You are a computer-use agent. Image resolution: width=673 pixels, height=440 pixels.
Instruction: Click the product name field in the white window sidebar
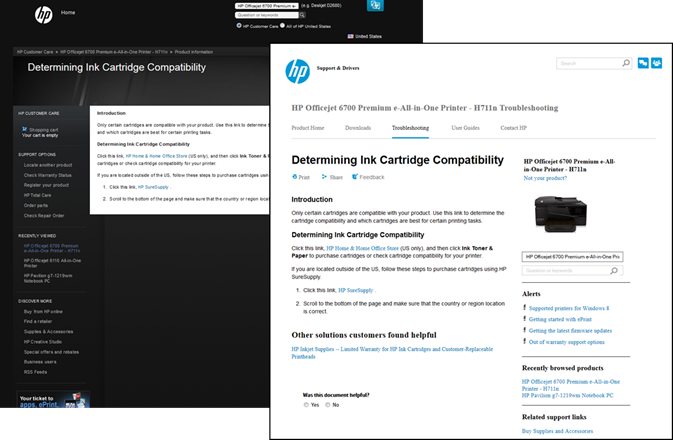pyautogui.click(x=573, y=257)
